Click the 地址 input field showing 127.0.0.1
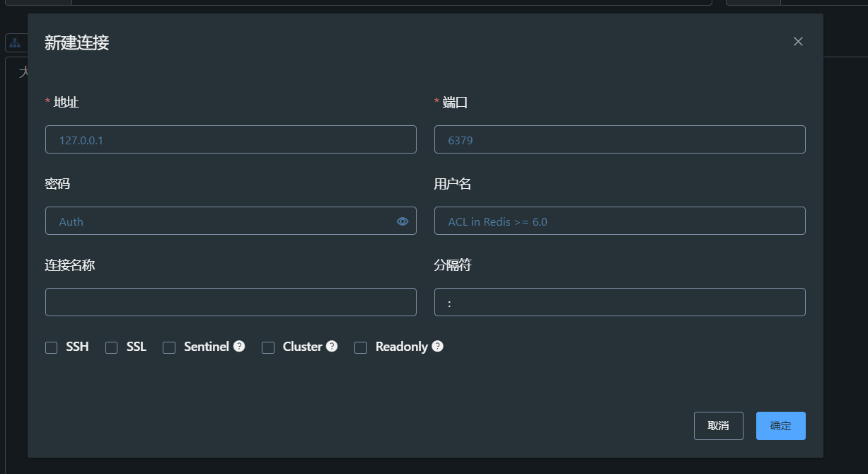Image resolution: width=868 pixels, height=474 pixels. [231, 139]
